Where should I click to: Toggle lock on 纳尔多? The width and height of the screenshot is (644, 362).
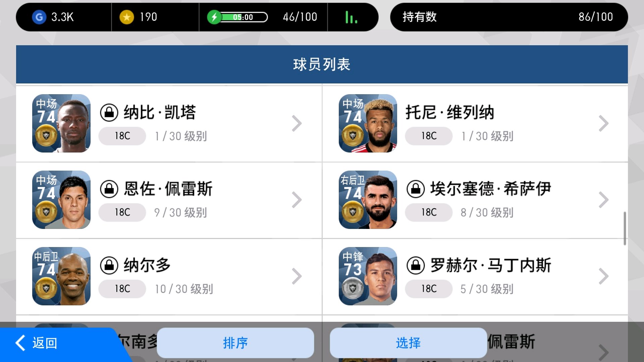109,265
